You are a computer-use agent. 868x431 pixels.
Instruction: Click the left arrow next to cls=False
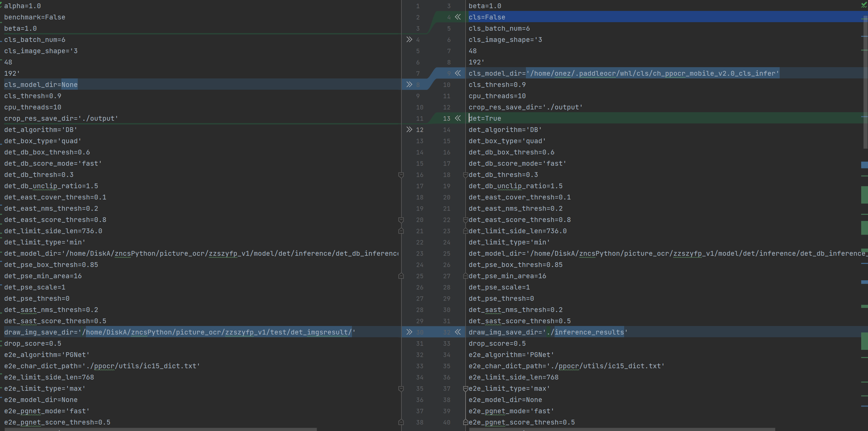click(458, 17)
